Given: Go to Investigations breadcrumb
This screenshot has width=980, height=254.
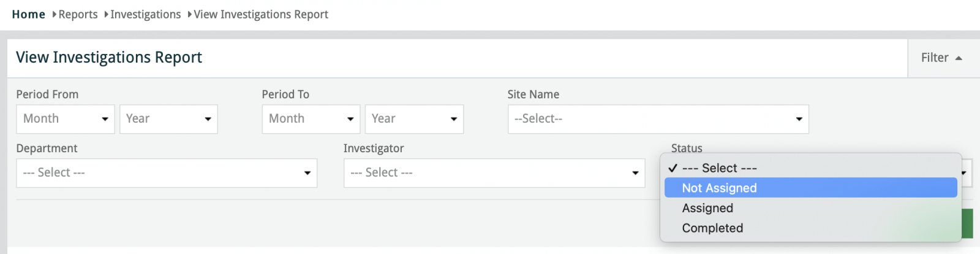Looking at the screenshot, I should pyautogui.click(x=145, y=14).
